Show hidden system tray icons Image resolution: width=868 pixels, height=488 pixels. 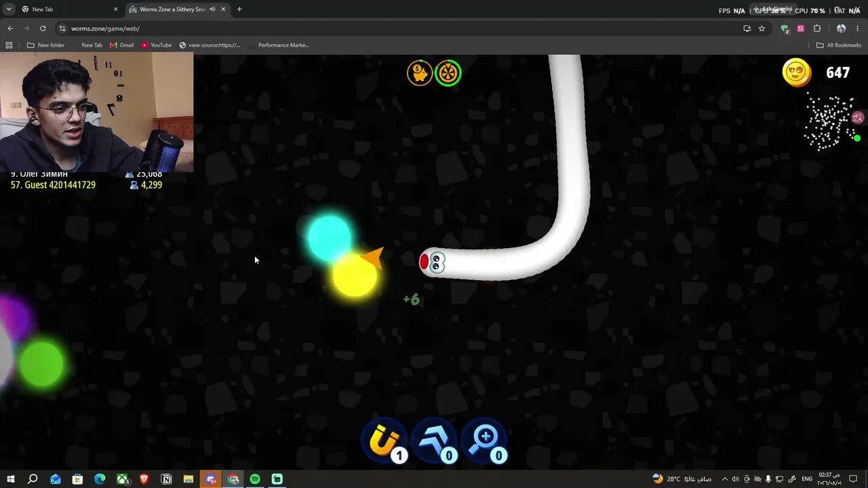[x=725, y=479]
